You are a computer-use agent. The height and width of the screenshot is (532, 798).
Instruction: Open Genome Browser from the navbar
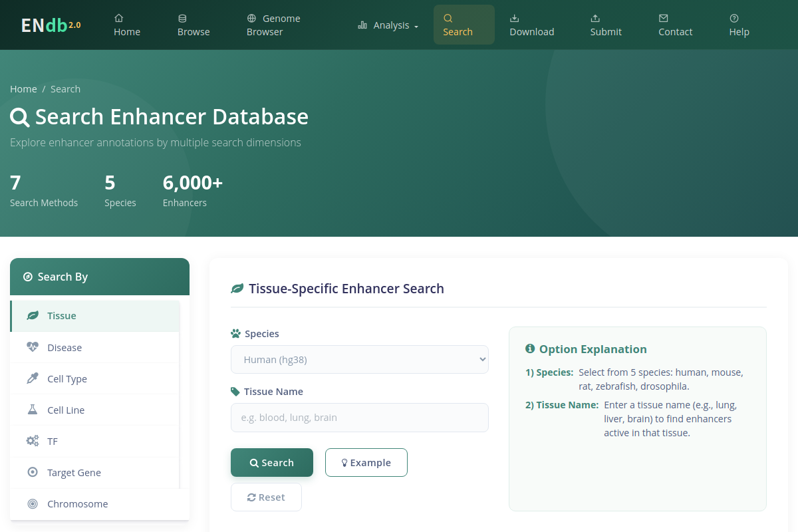point(273,25)
